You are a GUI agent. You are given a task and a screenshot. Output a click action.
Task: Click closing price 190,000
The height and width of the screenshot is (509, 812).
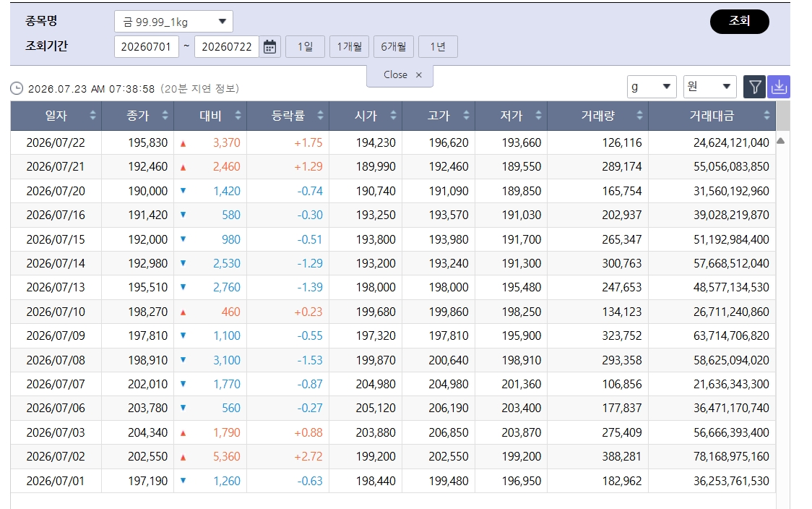tap(147, 191)
